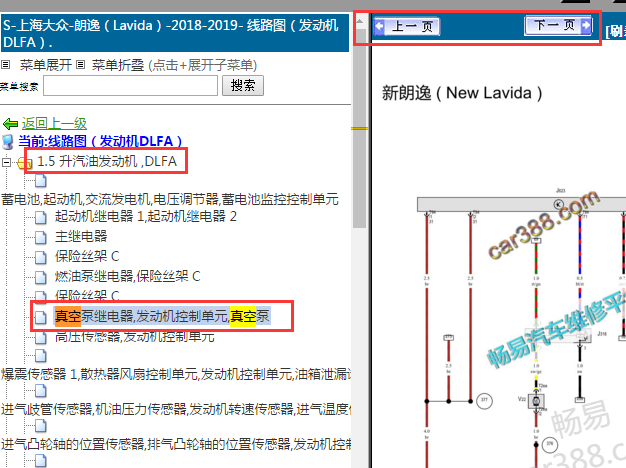Click menu panel scrollbar up arrow
The image size is (626, 468).
(359, 21)
